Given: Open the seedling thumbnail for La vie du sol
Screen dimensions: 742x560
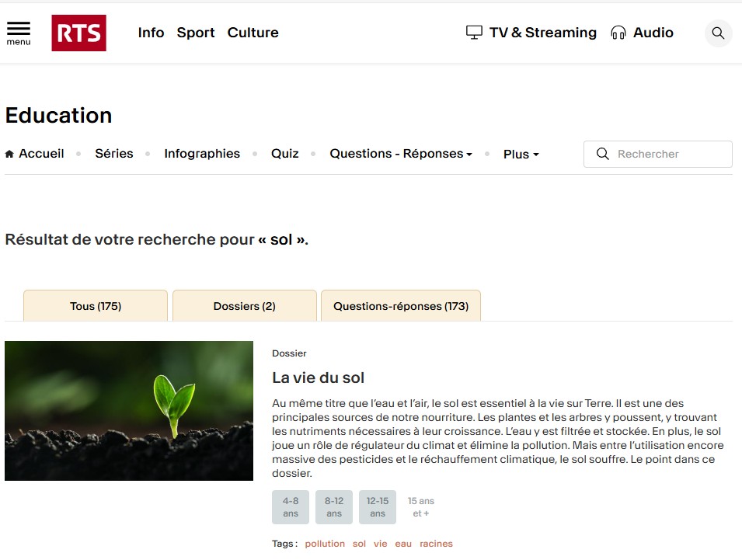Looking at the screenshot, I should coord(129,411).
